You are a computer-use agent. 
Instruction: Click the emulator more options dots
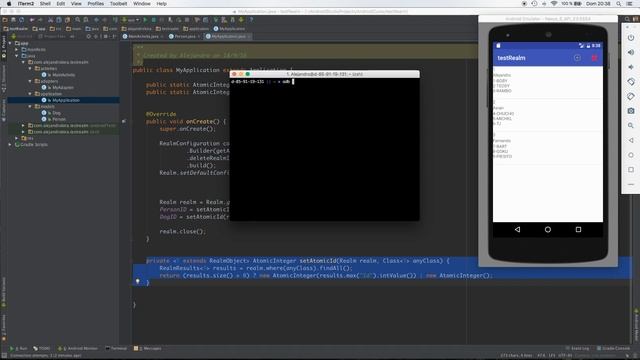[631, 184]
